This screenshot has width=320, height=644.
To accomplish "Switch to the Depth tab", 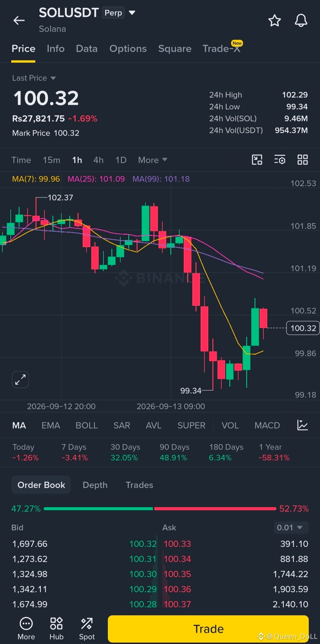I will 95,485.
